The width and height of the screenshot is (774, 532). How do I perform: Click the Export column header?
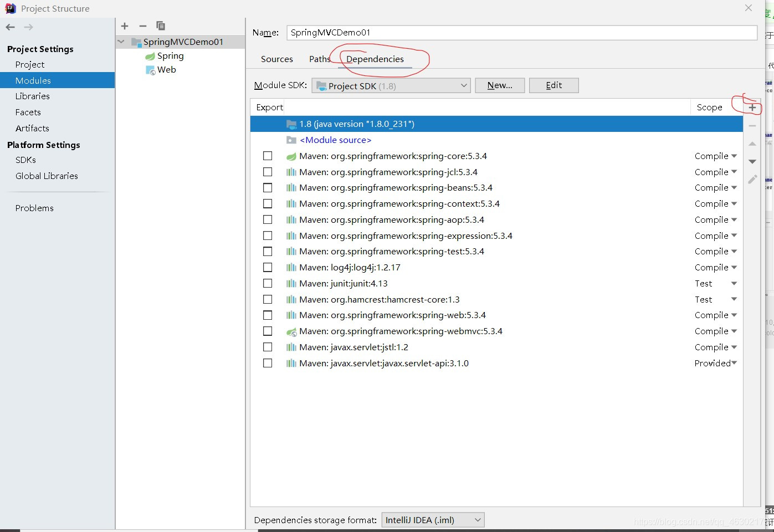coord(270,108)
